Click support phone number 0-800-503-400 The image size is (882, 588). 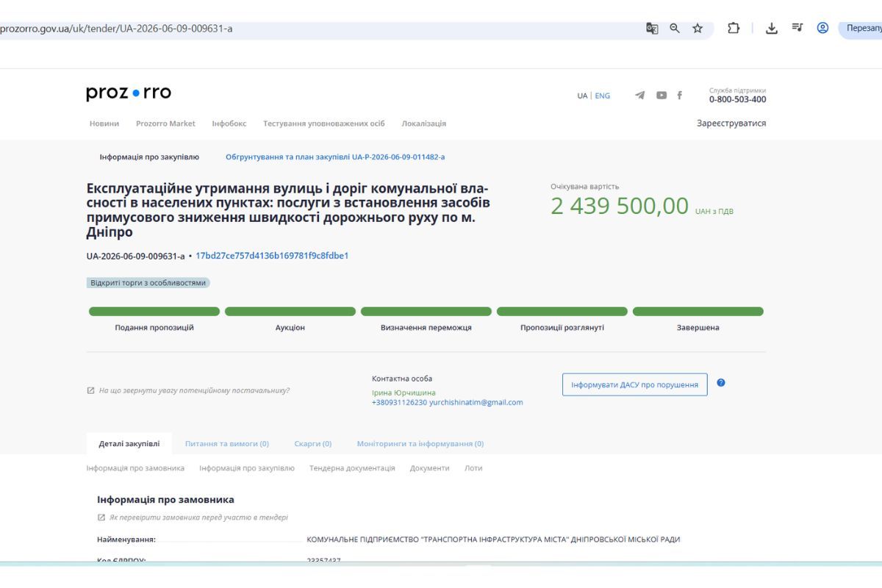(737, 99)
